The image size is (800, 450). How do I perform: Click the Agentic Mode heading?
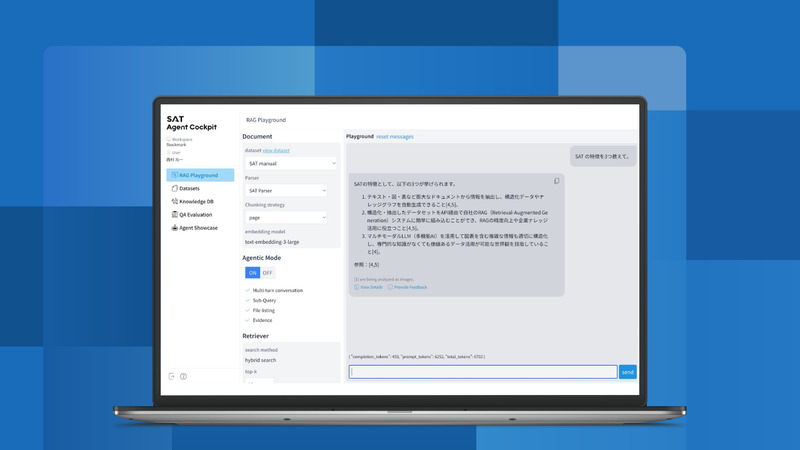coord(262,258)
